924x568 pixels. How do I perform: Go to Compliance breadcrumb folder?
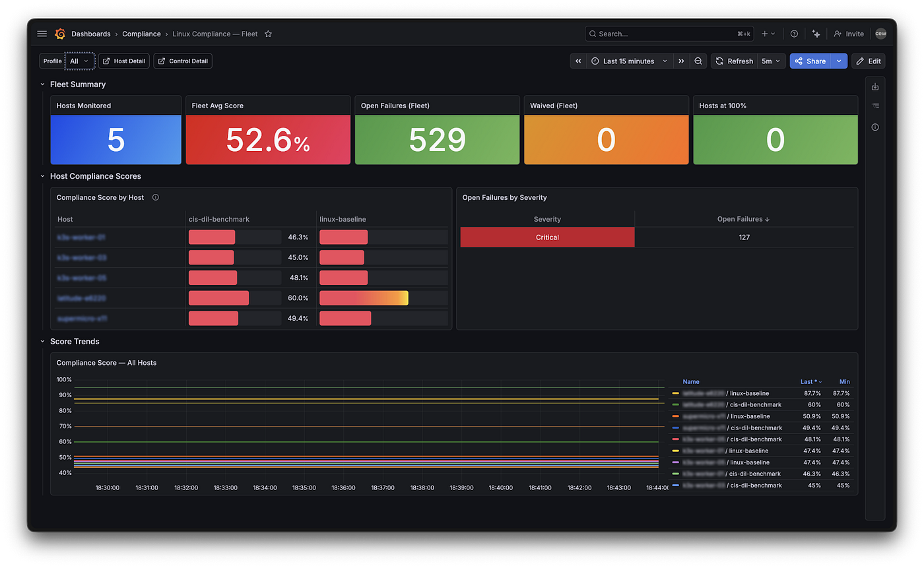click(x=141, y=34)
